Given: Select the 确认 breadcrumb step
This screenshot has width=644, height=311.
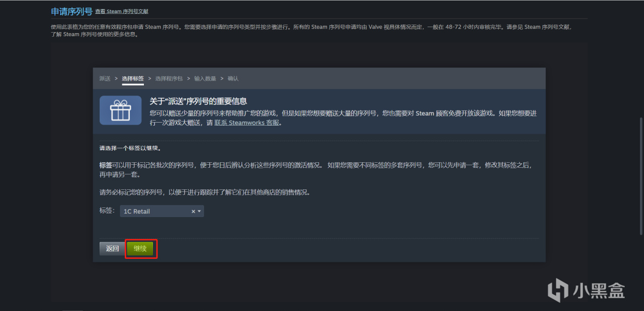Looking at the screenshot, I should pyautogui.click(x=233, y=78).
